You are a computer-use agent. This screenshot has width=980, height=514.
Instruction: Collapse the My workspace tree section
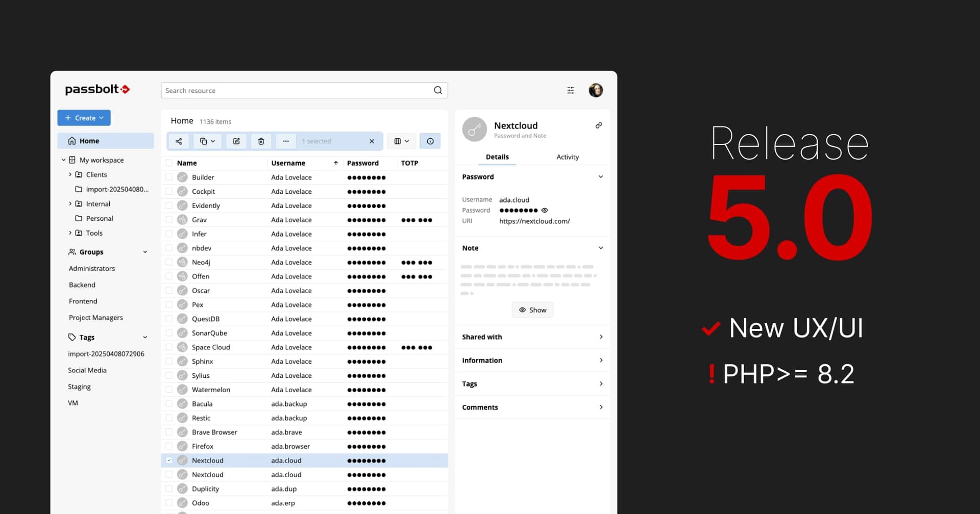[x=63, y=160]
